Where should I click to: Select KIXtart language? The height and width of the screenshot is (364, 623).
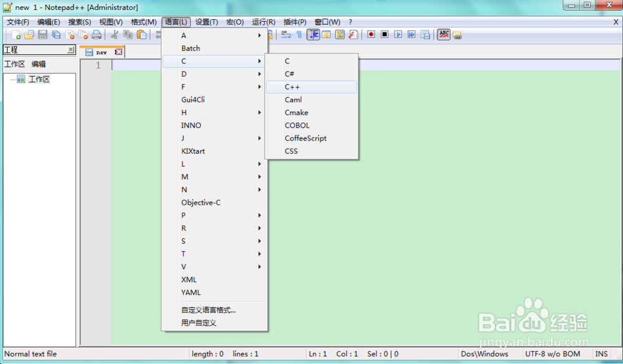(214, 151)
